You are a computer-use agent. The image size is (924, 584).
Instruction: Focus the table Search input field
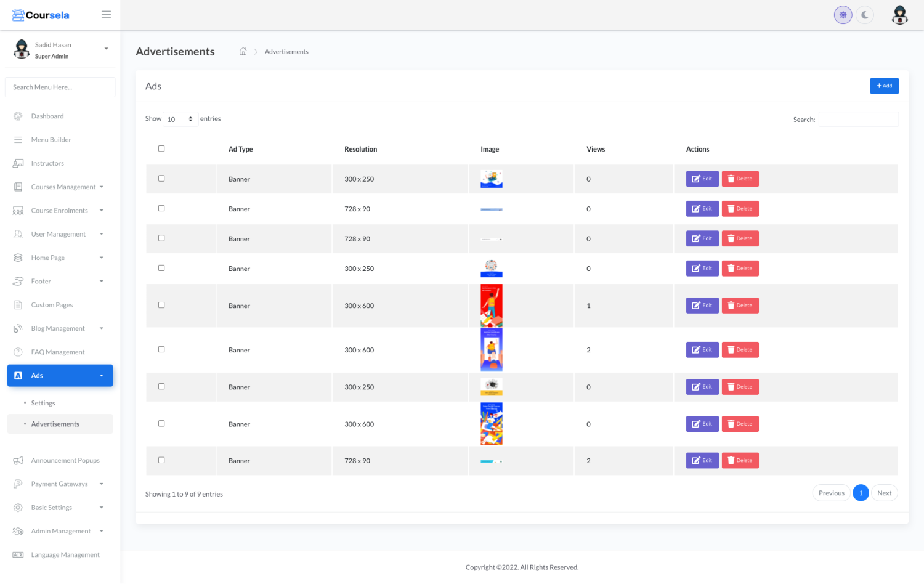tap(858, 120)
